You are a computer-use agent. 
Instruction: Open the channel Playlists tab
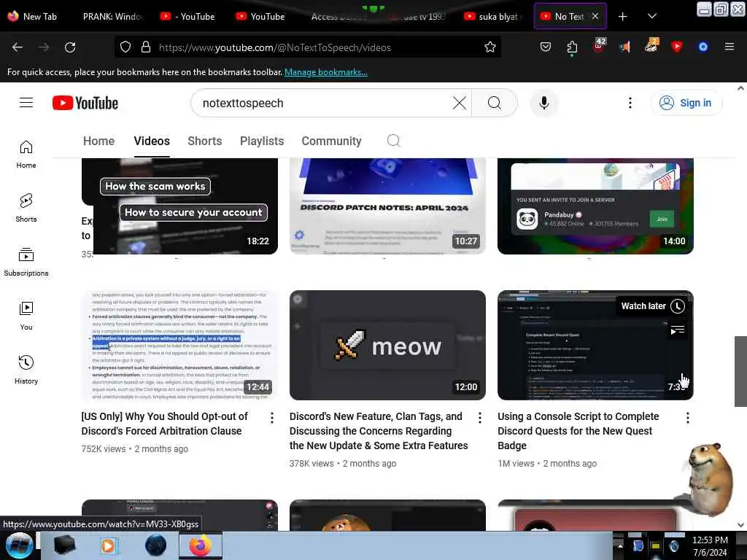(x=262, y=141)
